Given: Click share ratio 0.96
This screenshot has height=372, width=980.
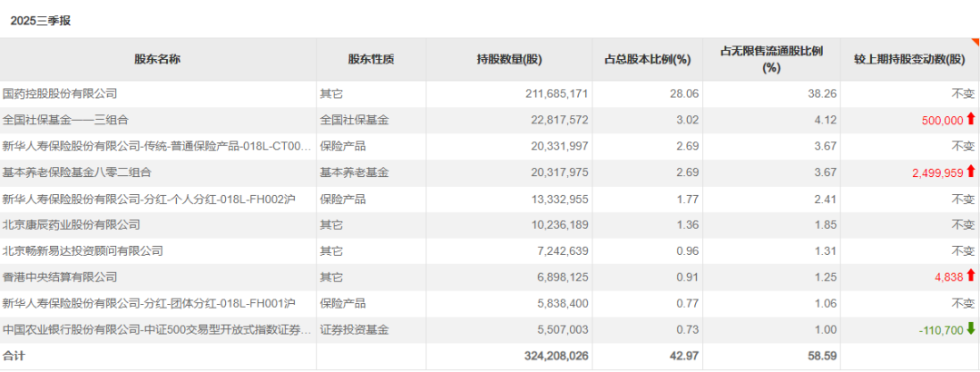Looking at the screenshot, I should (x=690, y=250).
